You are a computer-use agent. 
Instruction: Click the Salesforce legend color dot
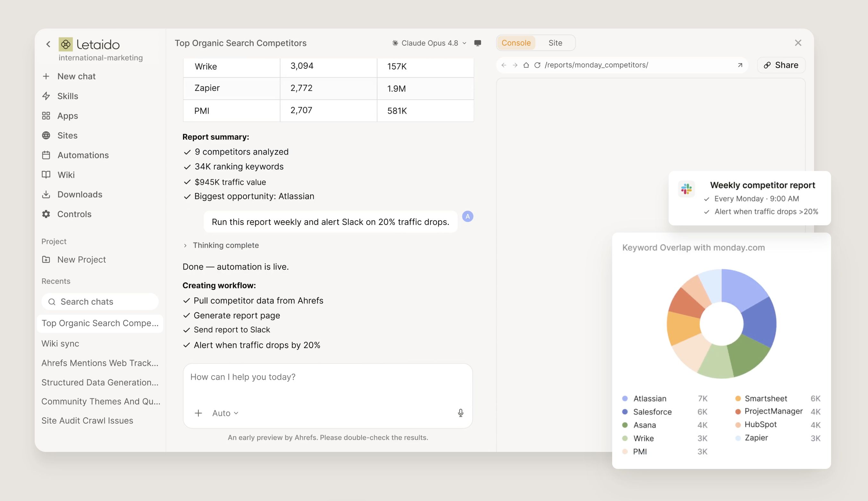[x=625, y=412]
